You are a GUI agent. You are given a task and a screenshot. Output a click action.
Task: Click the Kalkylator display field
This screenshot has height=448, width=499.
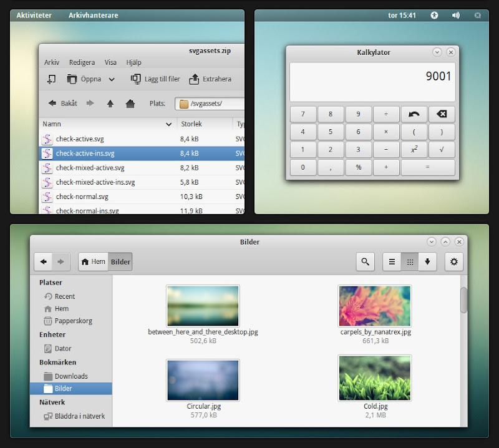(x=372, y=82)
